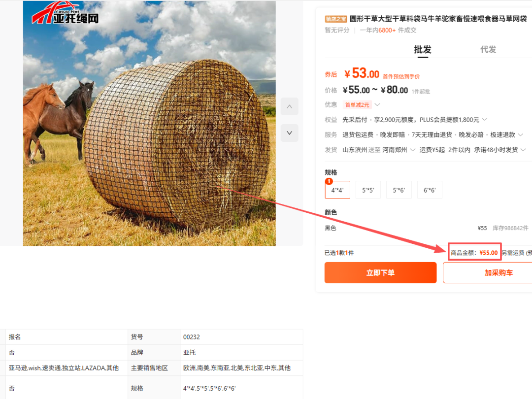Screen dimensions: 532x399
Task: Click the up arrow image navigator
Action: [x=289, y=106]
